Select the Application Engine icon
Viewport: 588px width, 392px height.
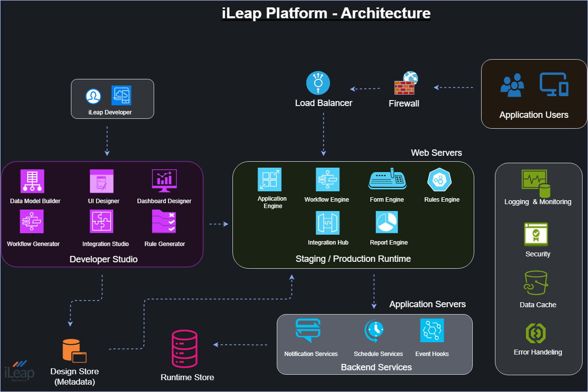point(270,179)
